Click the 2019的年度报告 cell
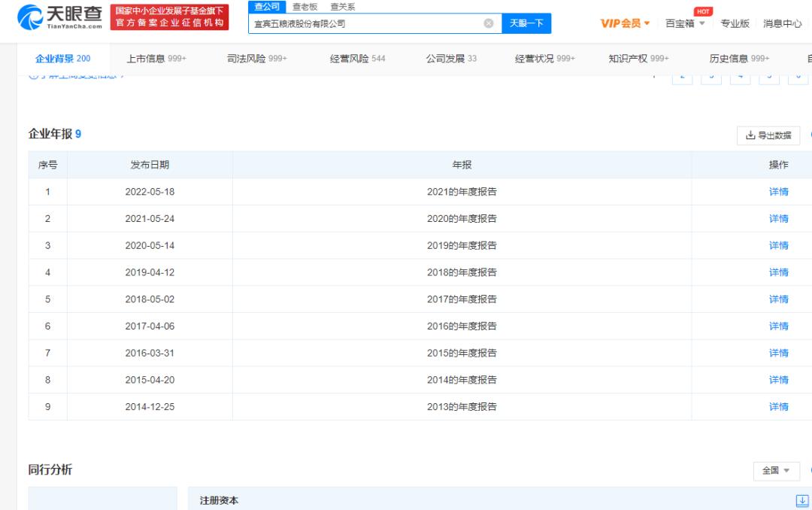The height and width of the screenshot is (510, 812). pyautogui.click(x=462, y=246)
